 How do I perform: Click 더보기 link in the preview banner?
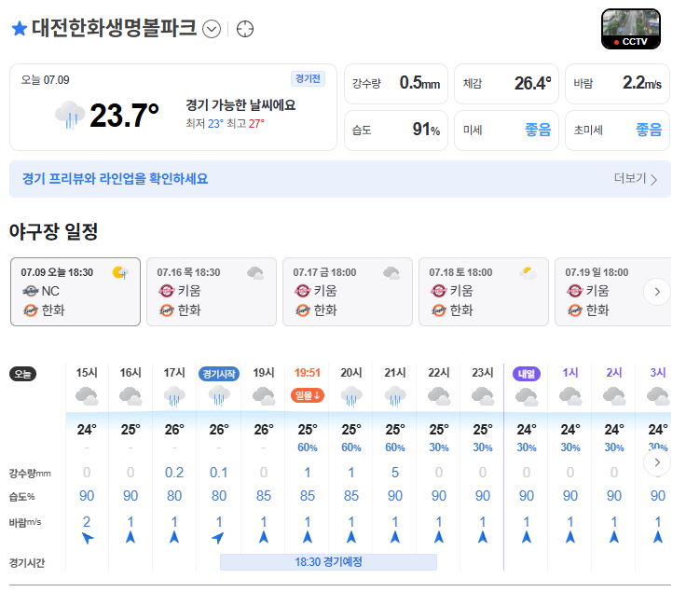tap(636, 179)
